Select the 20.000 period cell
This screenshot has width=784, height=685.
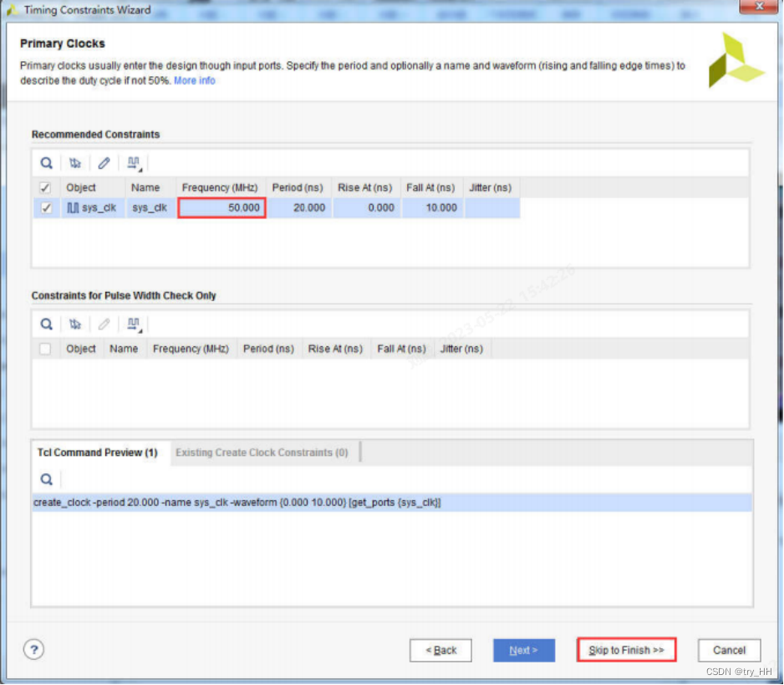coord(298,207)
